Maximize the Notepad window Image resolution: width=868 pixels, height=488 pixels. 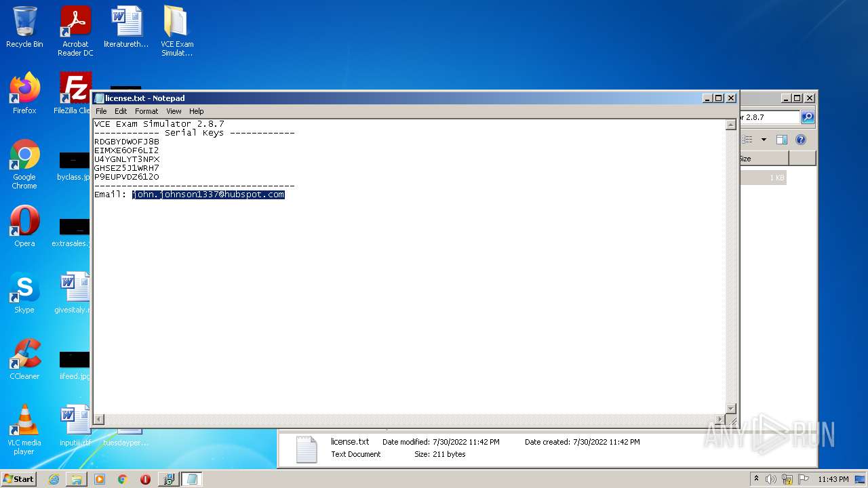point(719,98)
